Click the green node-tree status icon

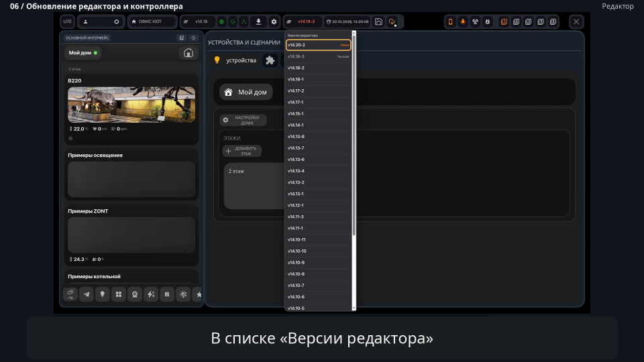(244, 21)
